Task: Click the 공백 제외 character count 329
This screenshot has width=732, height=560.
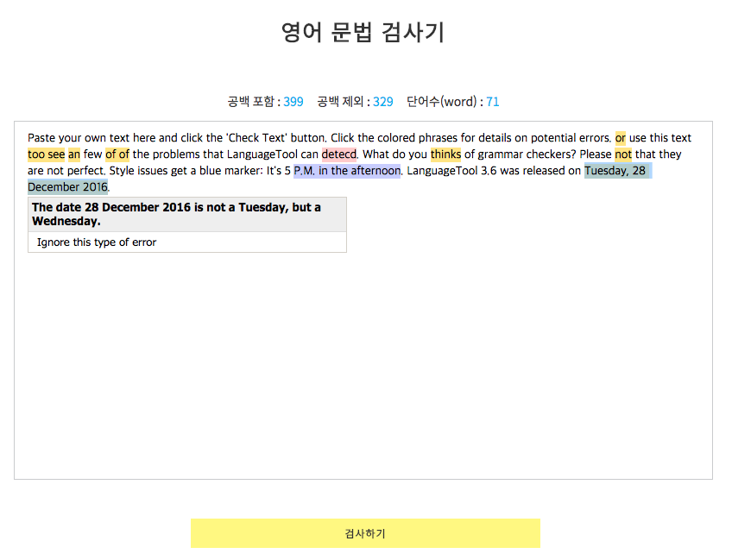Action: pos(383,102)
